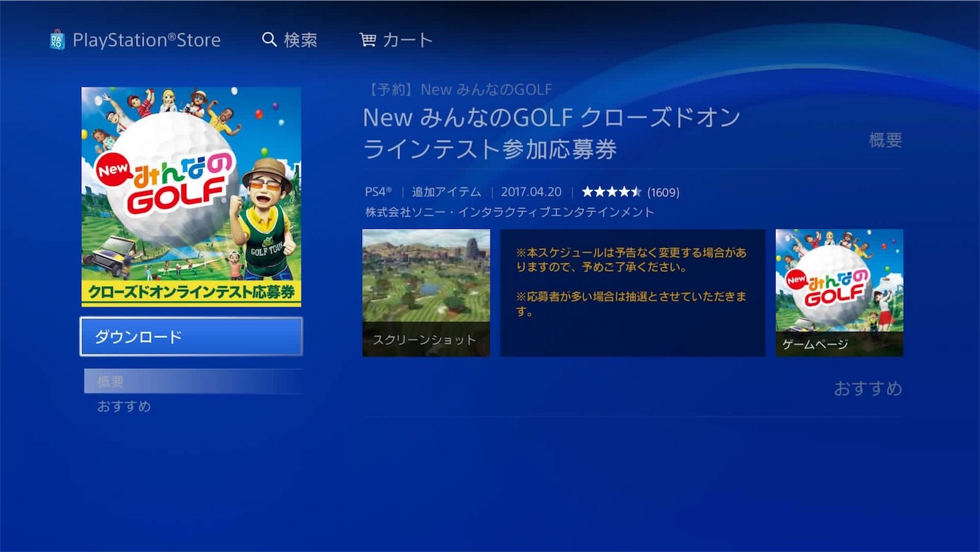
Task: Open the ゲームページ thumbnail
Action: [839, 293]
